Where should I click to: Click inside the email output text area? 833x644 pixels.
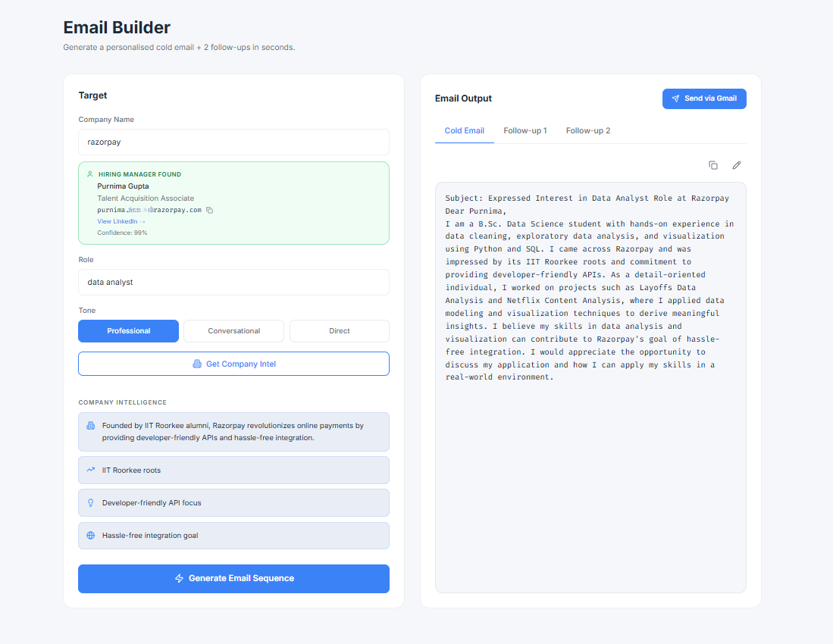click(x=590, y=388)
